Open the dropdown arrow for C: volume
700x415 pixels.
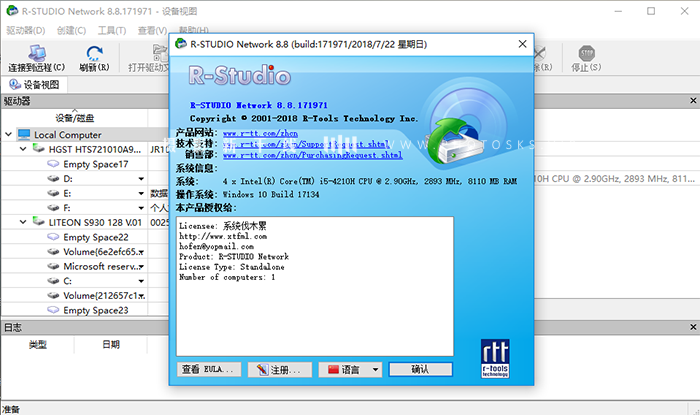(141, 281)
